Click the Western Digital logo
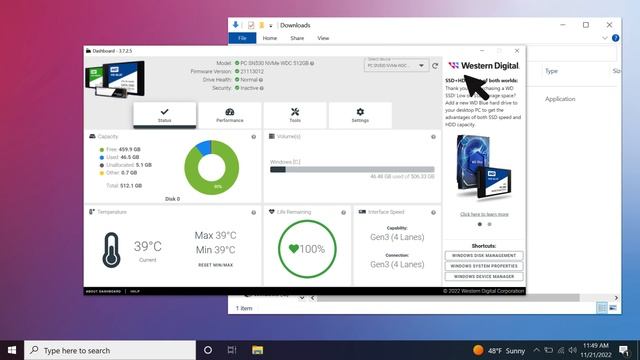The width and height of the screenshot is (640, 360). tap(484, 66)
